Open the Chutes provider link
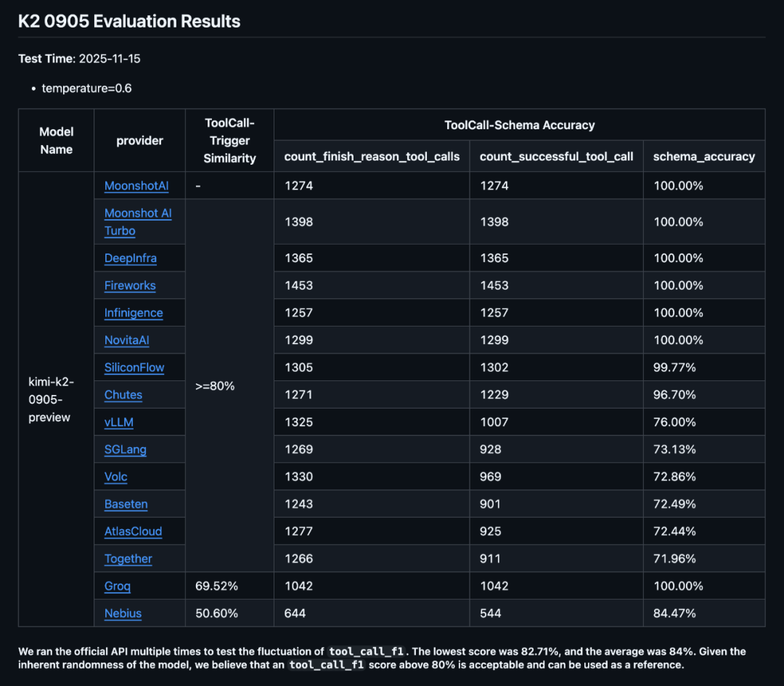 [123, 395]
